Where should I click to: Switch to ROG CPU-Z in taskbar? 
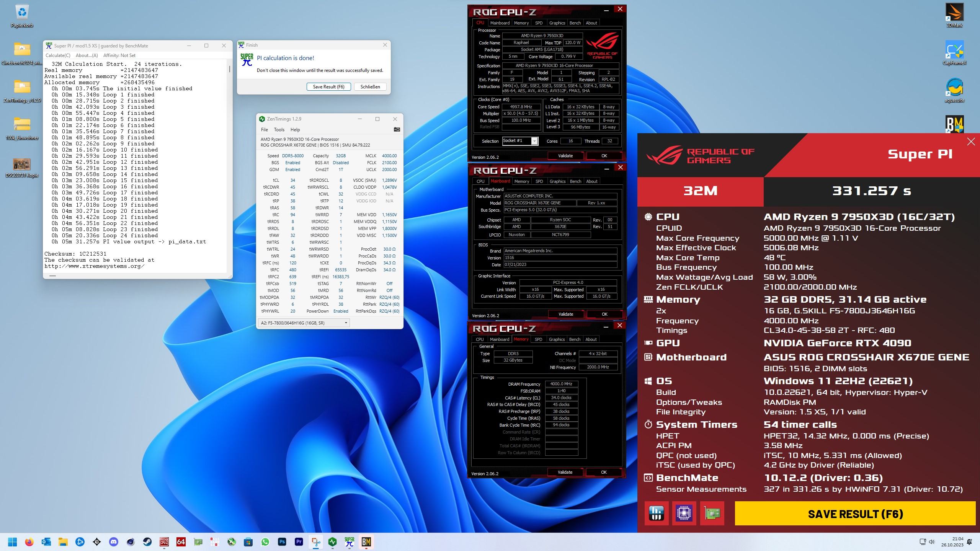point(164,542)
